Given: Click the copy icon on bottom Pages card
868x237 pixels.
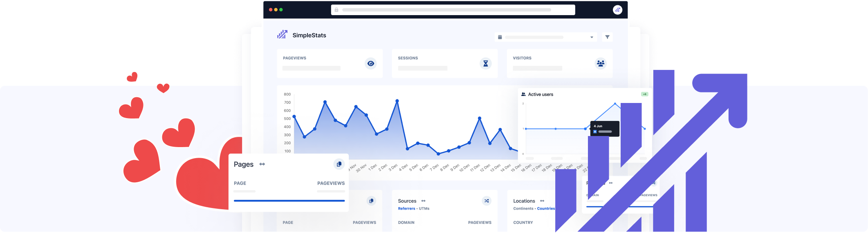Looking at the screenshot, I should click(371, 201).
